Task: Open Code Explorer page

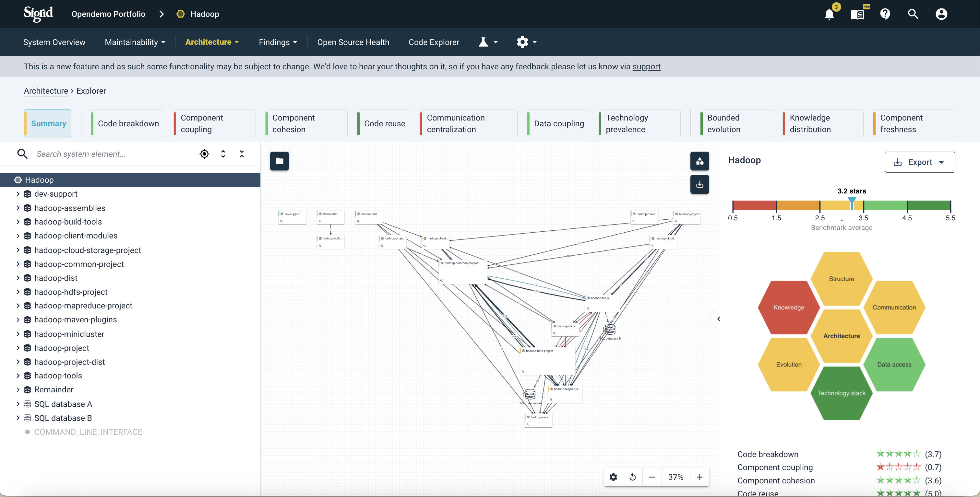Action: tap(434, 42)
